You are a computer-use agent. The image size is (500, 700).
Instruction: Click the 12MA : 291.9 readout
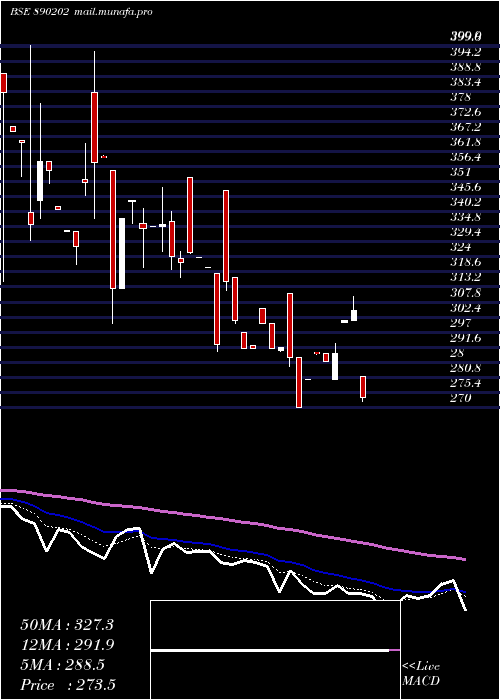pyautogui.click(x=67, y=645)
